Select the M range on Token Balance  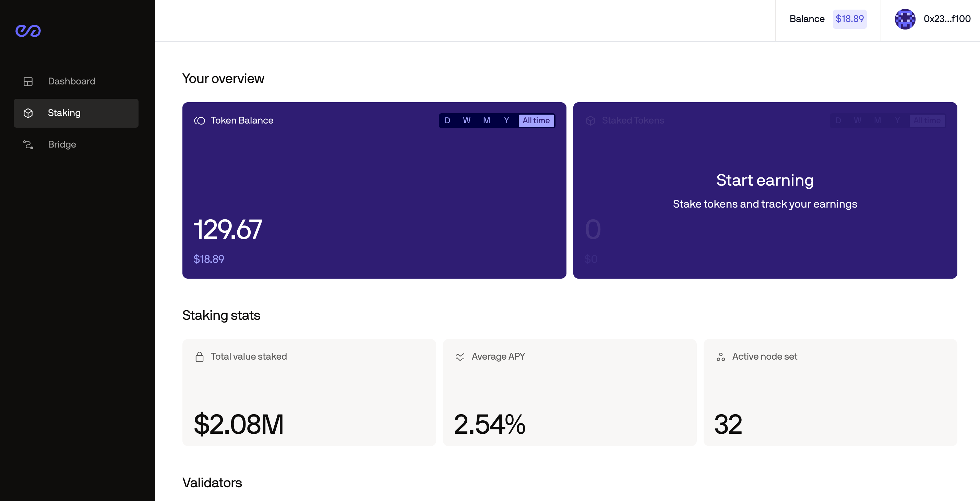486,121
